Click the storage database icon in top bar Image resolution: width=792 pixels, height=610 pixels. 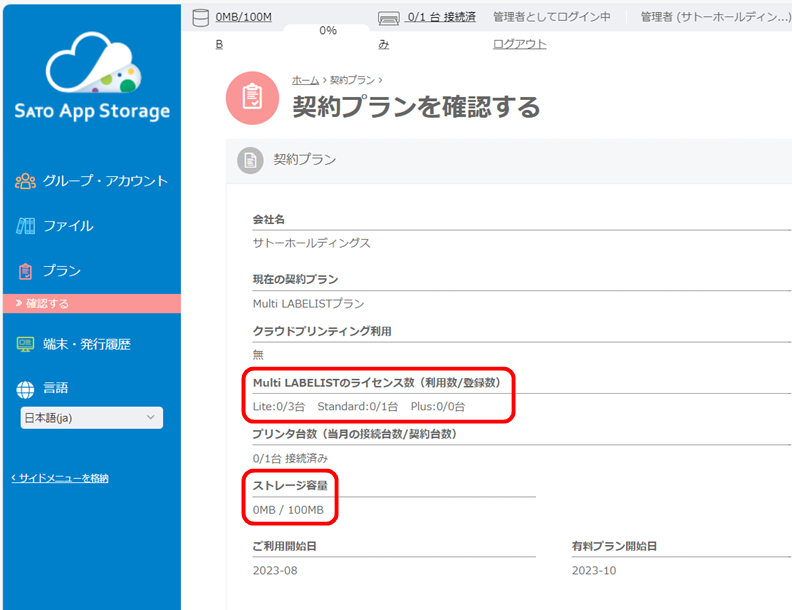(x=201, y=18)
